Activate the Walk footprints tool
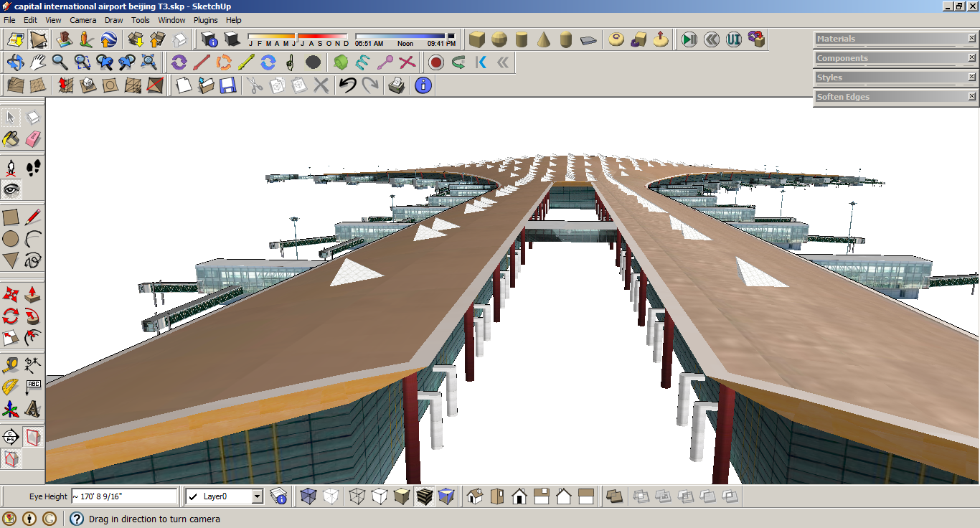 [x=33, y=169]
